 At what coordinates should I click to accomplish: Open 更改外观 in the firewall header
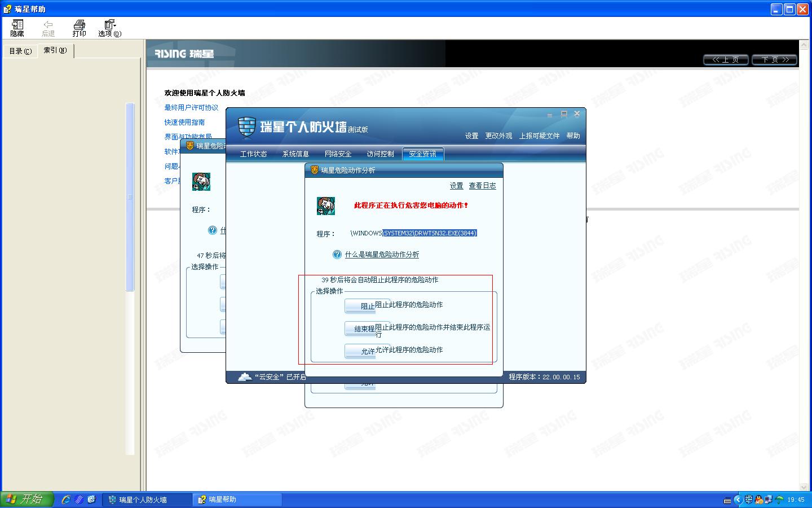[x=499, y=136]
